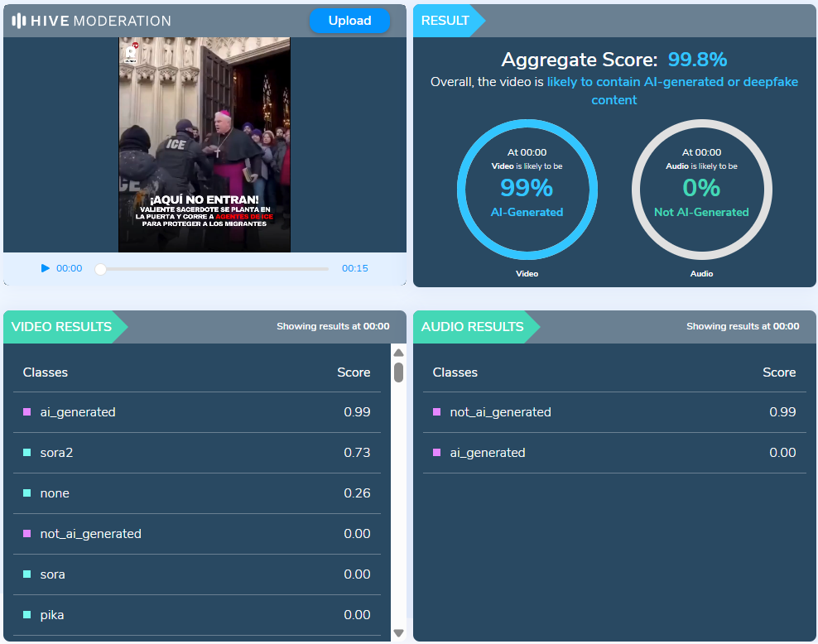Select the Audio 0% Not AI-Generated circle
818x644 pixels.
click(701, 190)
